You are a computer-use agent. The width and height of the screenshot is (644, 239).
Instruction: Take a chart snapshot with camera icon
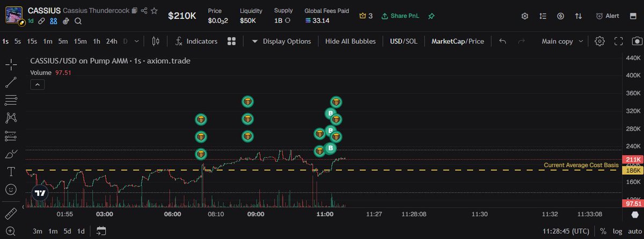pos(636,41)
